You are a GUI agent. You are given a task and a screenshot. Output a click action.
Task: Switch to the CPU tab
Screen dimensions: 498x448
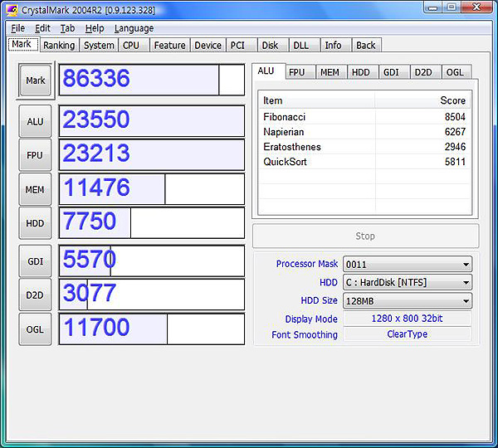click(134, 45)
